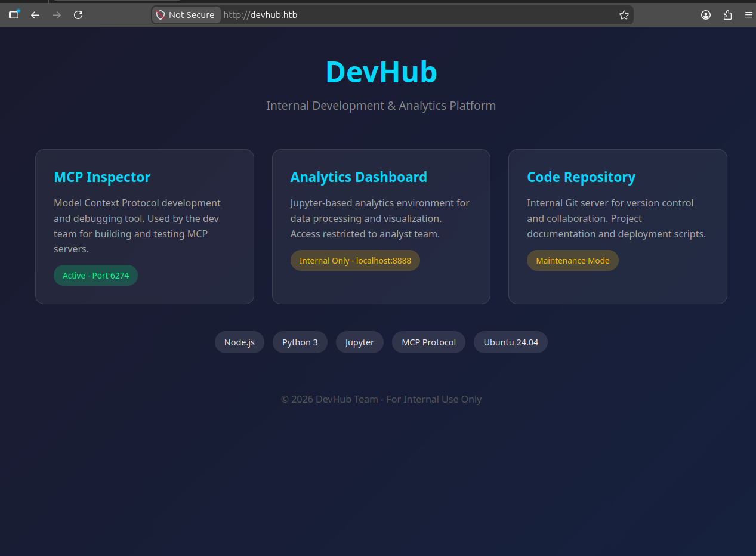Viewport: 756px width, 556px height.
Task: Click the MCP Inspector description text
Action: (137, 226)
